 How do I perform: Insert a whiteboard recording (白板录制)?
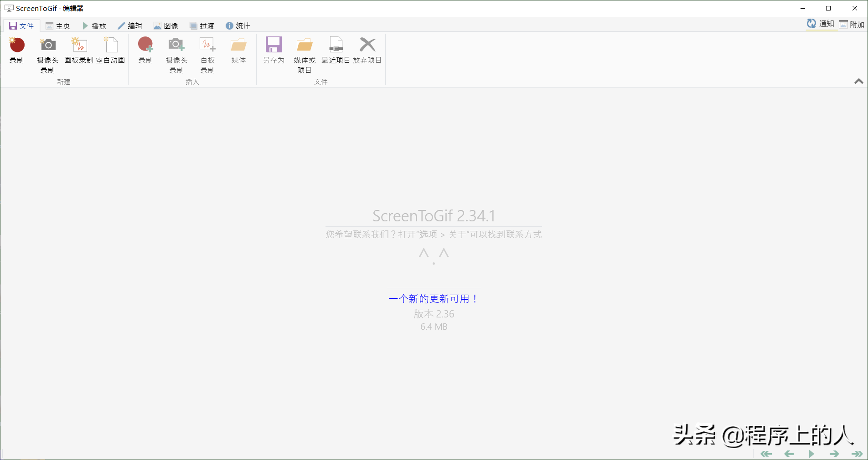207,55
